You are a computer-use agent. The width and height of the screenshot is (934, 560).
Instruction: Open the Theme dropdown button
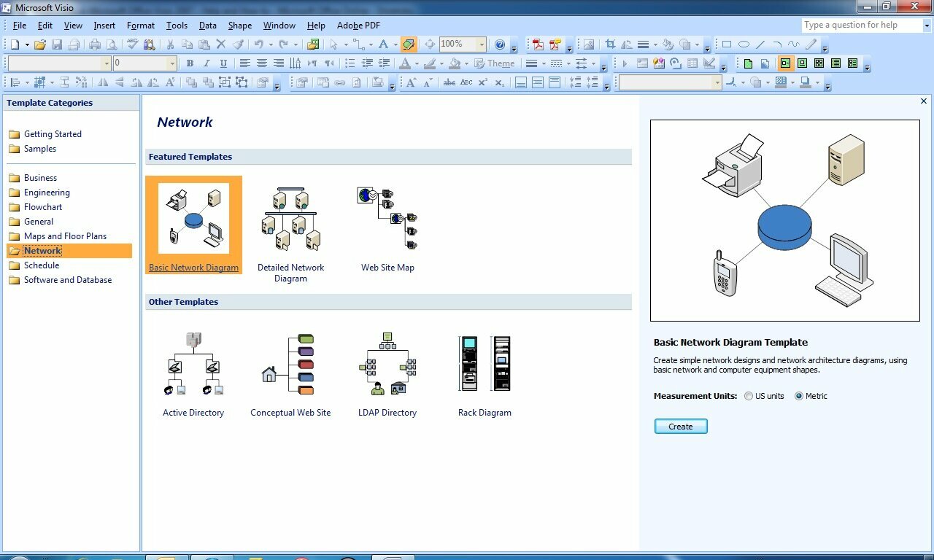pyautogui.click(x=494, y=63)
